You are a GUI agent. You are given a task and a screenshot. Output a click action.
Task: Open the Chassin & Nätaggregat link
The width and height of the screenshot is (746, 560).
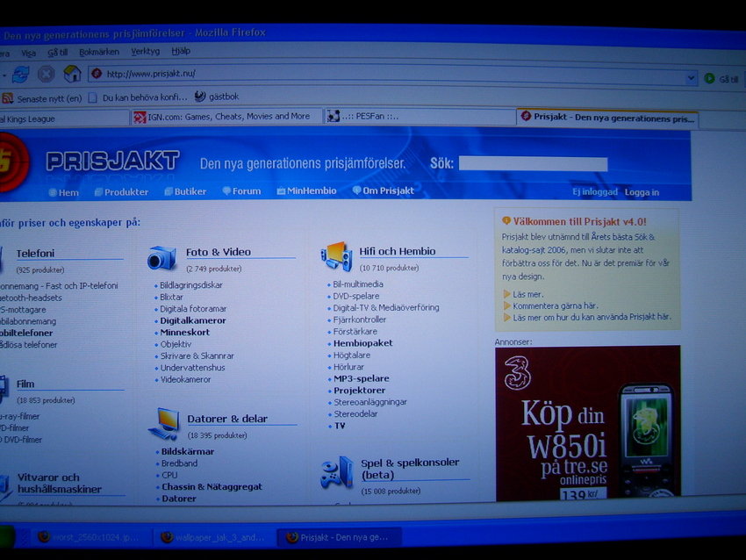click(212, 487)
